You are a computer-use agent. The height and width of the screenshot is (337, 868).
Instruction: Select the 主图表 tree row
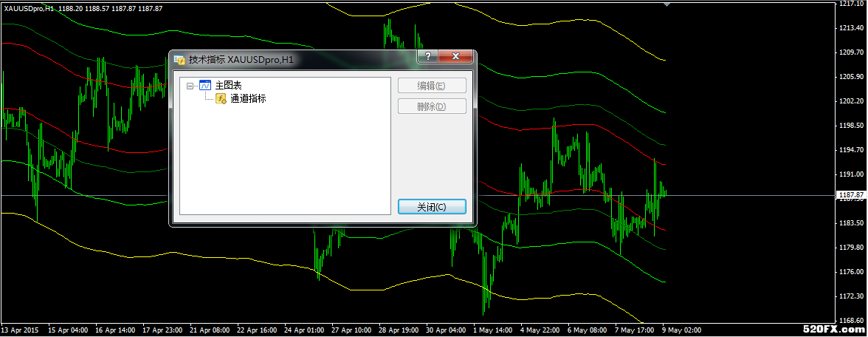coord(228,86)
